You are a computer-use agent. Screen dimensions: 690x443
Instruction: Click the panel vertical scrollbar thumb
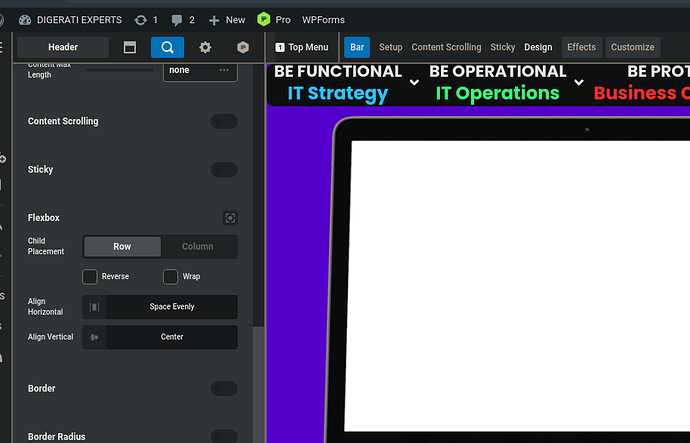(x=258, y=384)
